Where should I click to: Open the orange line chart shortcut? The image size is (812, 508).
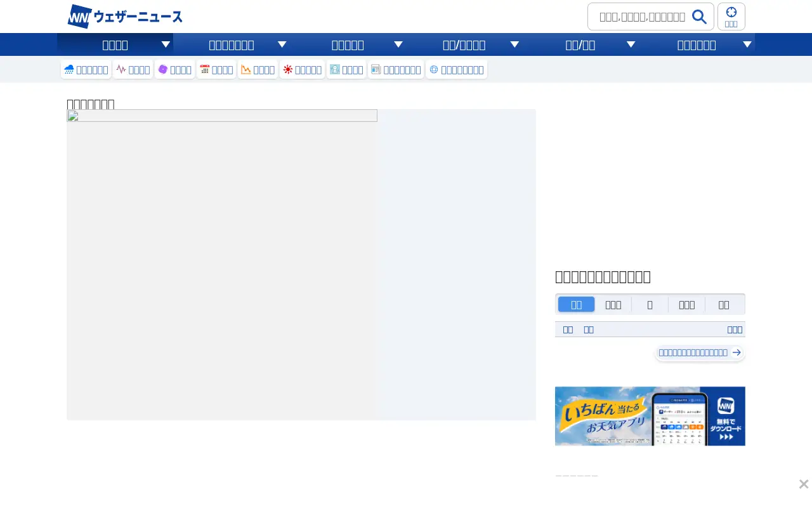point(258,69)
